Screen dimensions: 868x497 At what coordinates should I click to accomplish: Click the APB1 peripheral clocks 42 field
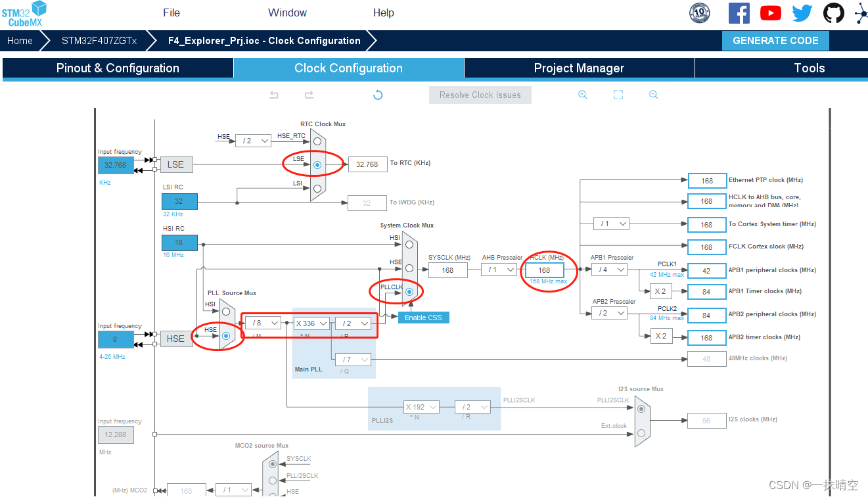point(706,270)
